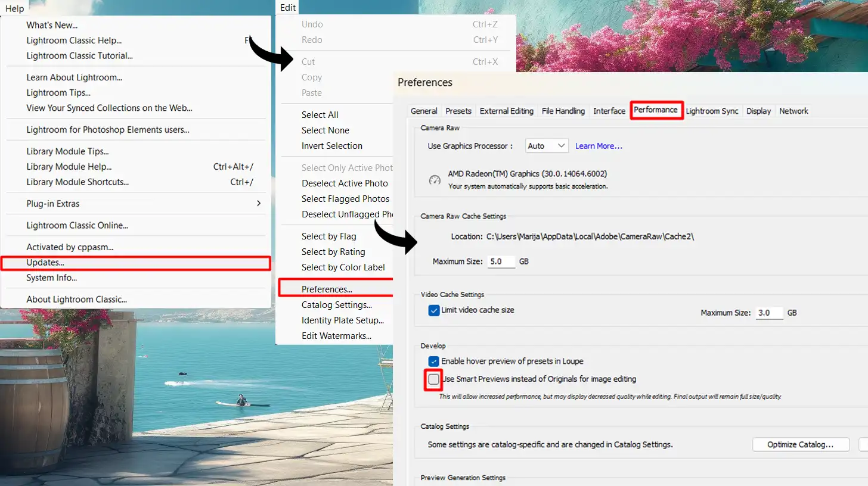This screenshot has width=868, height=486.
Task: Follow the Learn More link
Action: pos(599,146)
